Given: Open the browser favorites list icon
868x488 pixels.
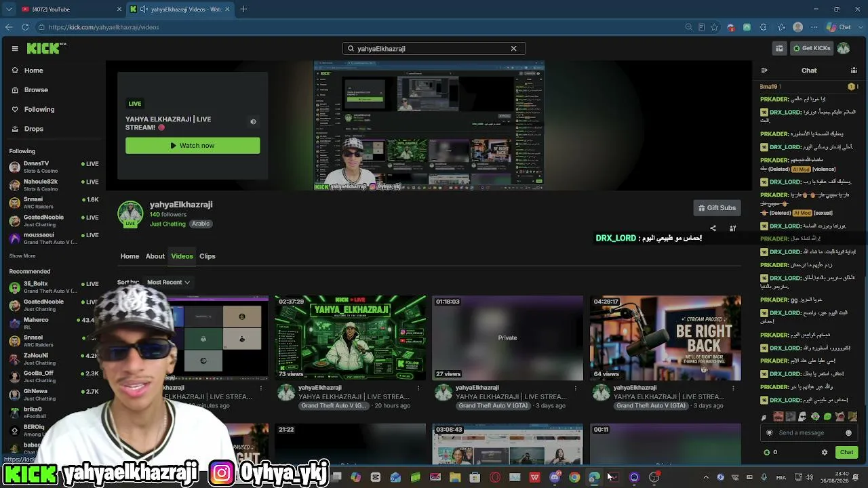Looking at the screenshot, I should tap(782, 27).
